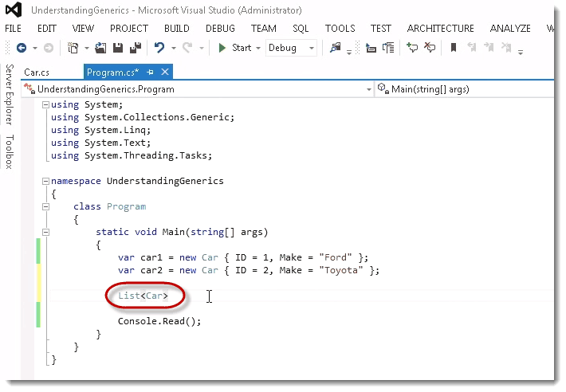Click the Visual Studio logo icon
This screenshot has height=392, width=566.
pyautogui.click(x=14, y=10)
